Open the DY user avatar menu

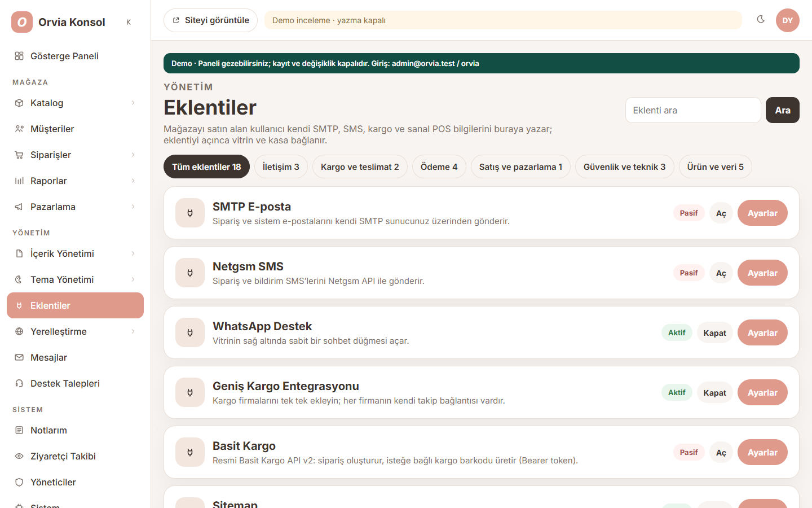click(788, 20)
